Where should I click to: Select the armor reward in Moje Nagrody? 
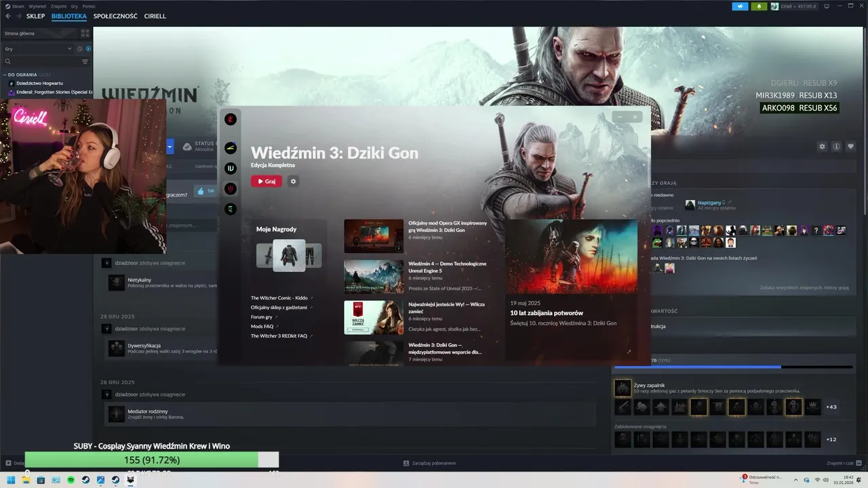click(x=289, y=256)
